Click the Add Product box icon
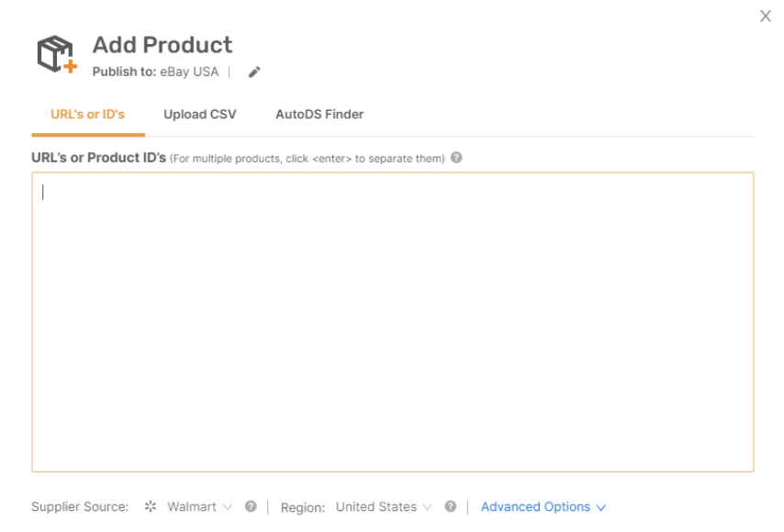 pyautogui.click(x=57, y=54)
